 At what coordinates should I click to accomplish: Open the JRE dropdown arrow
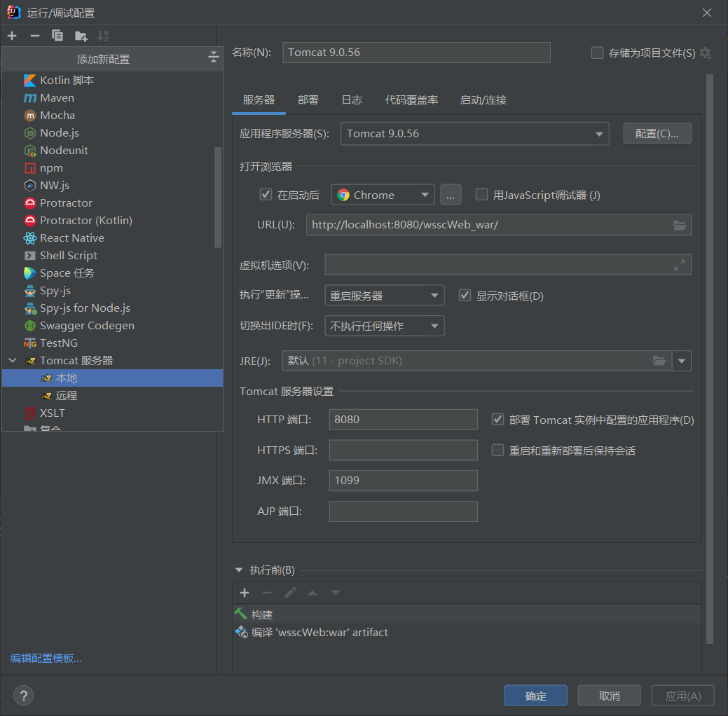pos(682,361)
